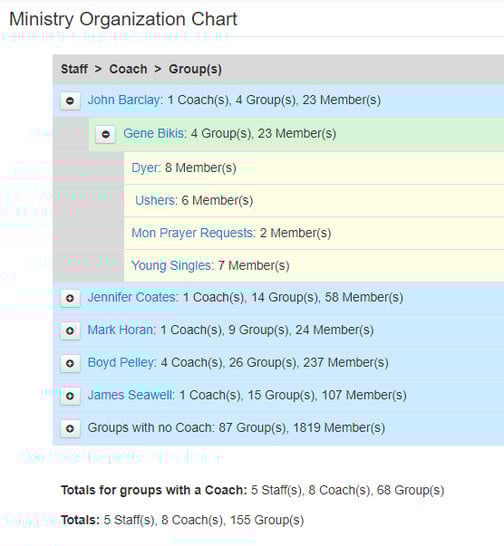Open the Jennifer Coates link
Image resolution: width=504 pixels, height=546 pixels.
133,297
